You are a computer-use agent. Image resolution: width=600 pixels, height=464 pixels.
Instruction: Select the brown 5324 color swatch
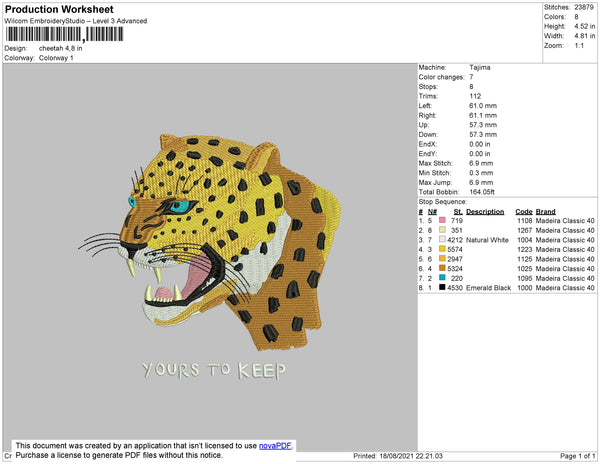(x=442, y=268)
